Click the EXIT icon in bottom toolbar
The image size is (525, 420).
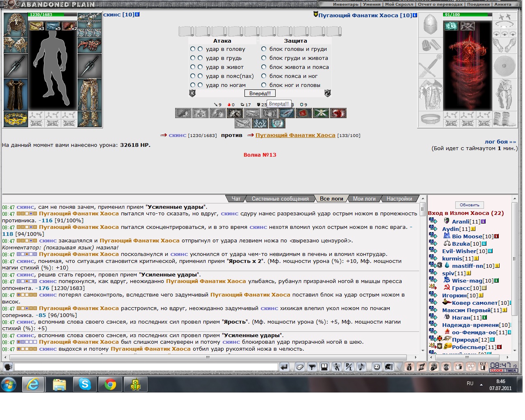pyautogui.click(x=483, y=367)
